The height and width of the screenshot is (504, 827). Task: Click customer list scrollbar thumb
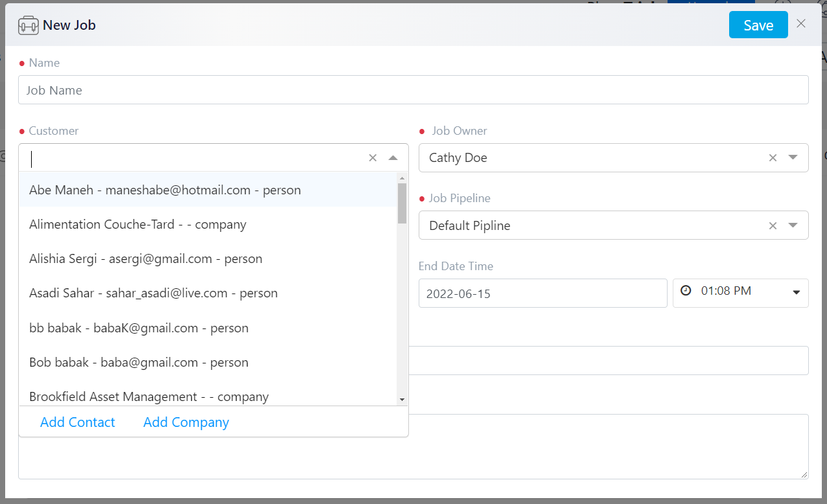point(402,203)
